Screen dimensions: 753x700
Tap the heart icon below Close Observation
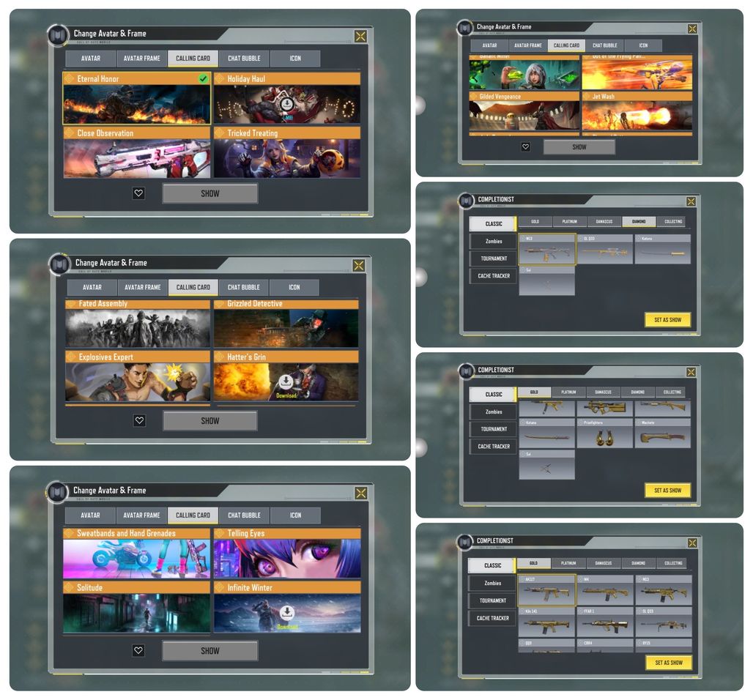[138, 193]
